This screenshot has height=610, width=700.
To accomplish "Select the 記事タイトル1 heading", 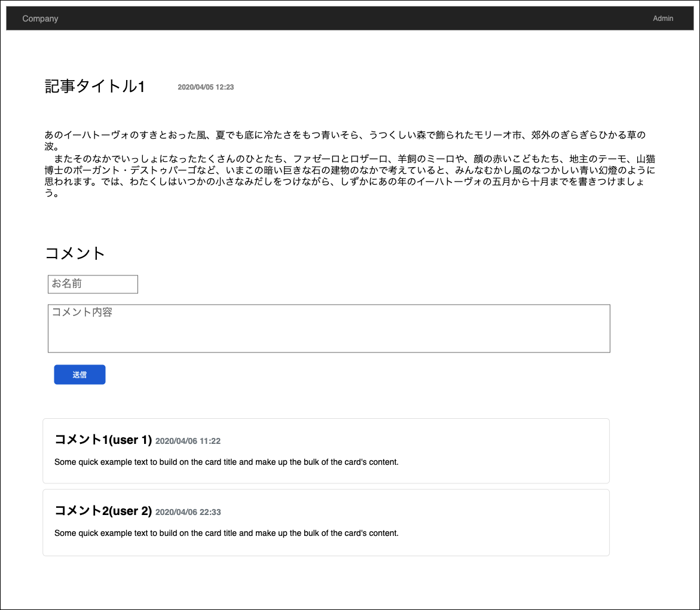I will pos(95,86).
